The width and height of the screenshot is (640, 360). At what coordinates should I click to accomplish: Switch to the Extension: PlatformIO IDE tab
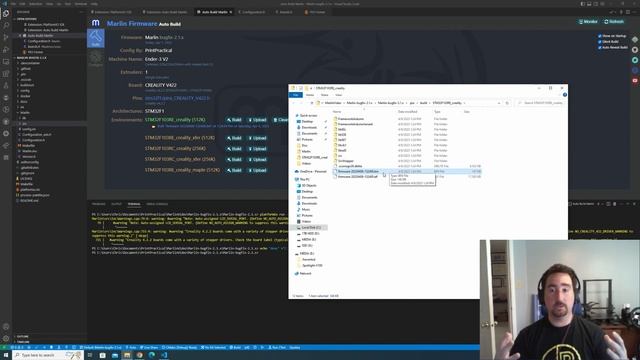click(x=112, y=12)
